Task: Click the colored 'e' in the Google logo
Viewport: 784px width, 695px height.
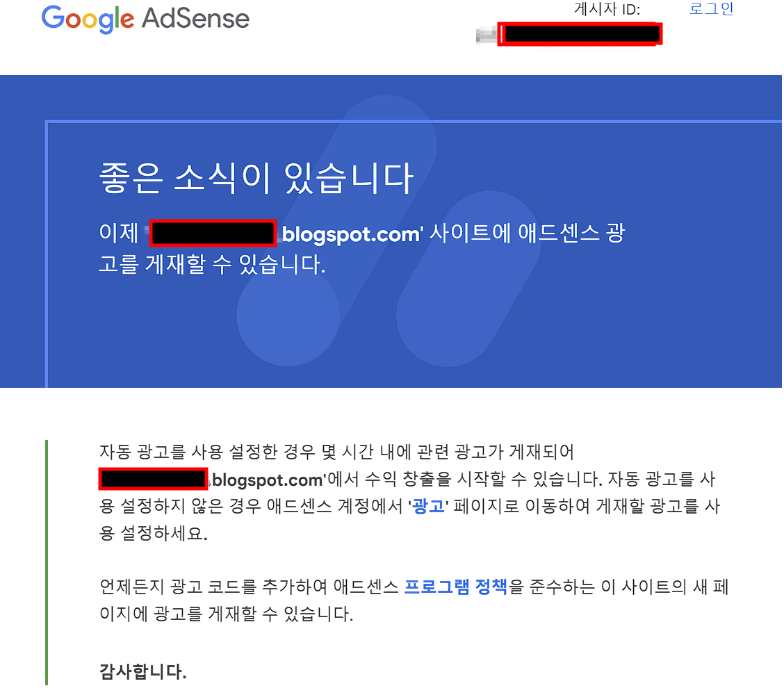Action: tap(127, 21)
